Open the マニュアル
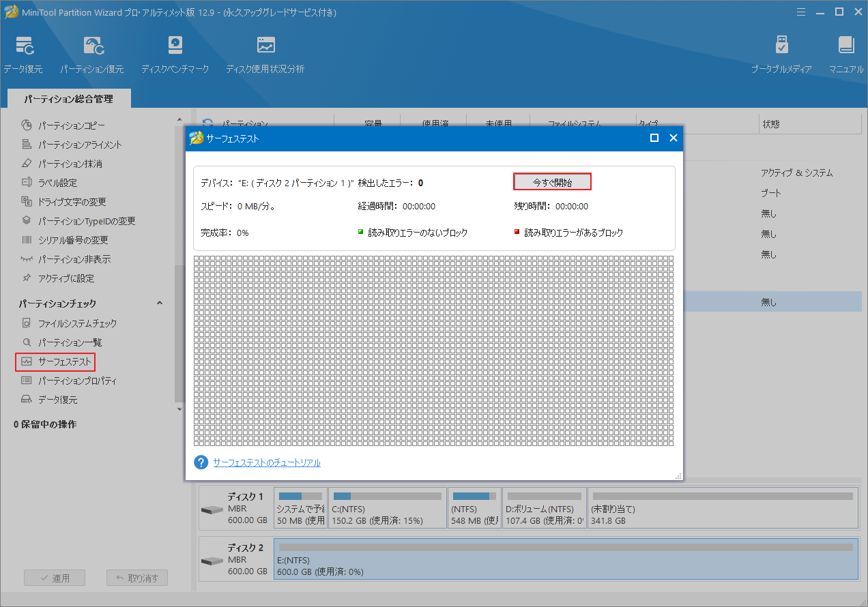This screenshot has width=868, height=607. pyautogui.click(x=846, y=55)
